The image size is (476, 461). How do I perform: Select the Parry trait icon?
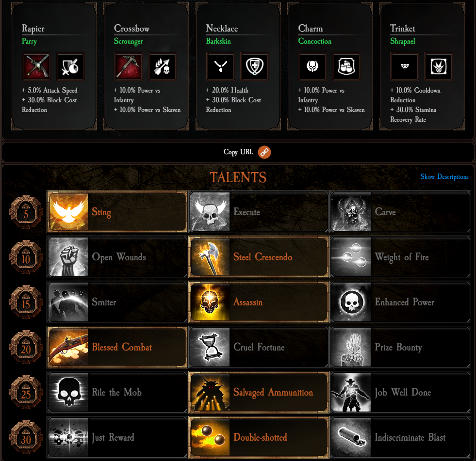tap(70, 66)
